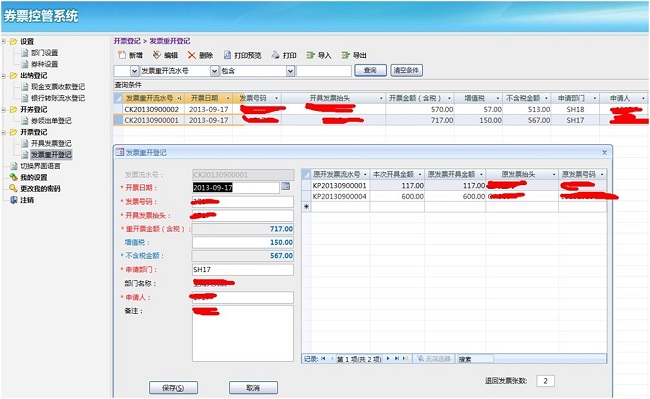Open 开票日期 column filter arrow
Viewport: 650px width, 399px height.
tap(228, 98)
